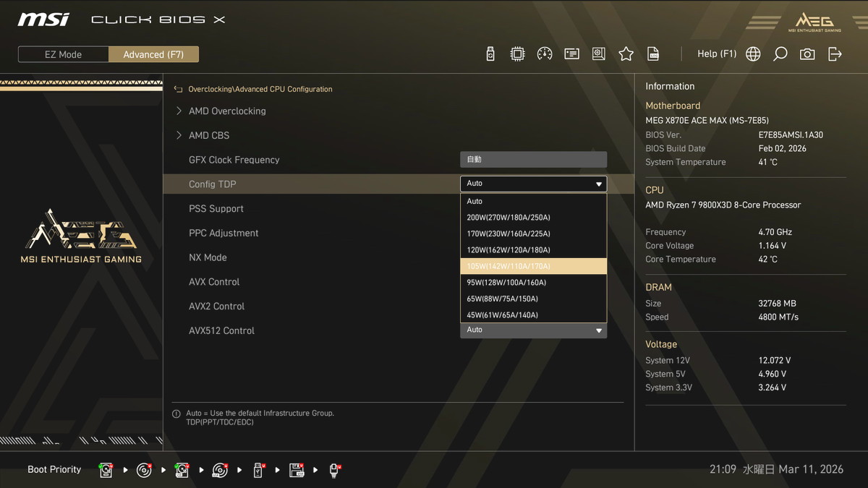Click the CPU chip icon in toolbar
868x488 pixels.
click(x=517, y=54)
